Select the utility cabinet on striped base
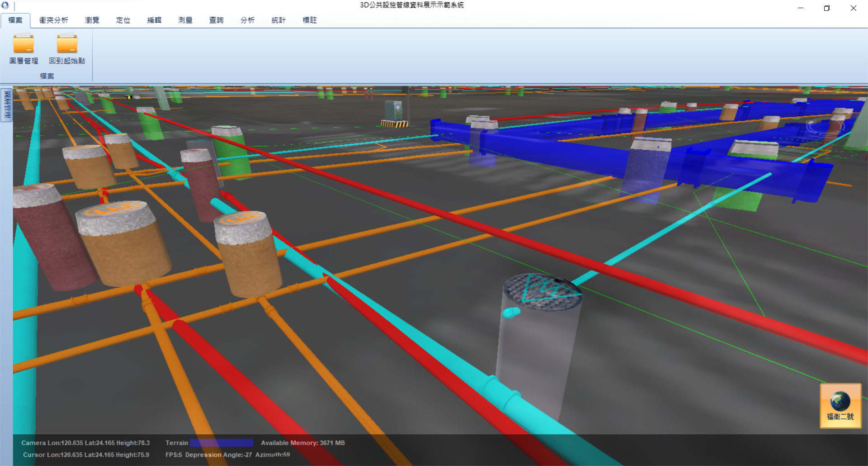 point(394,114)
